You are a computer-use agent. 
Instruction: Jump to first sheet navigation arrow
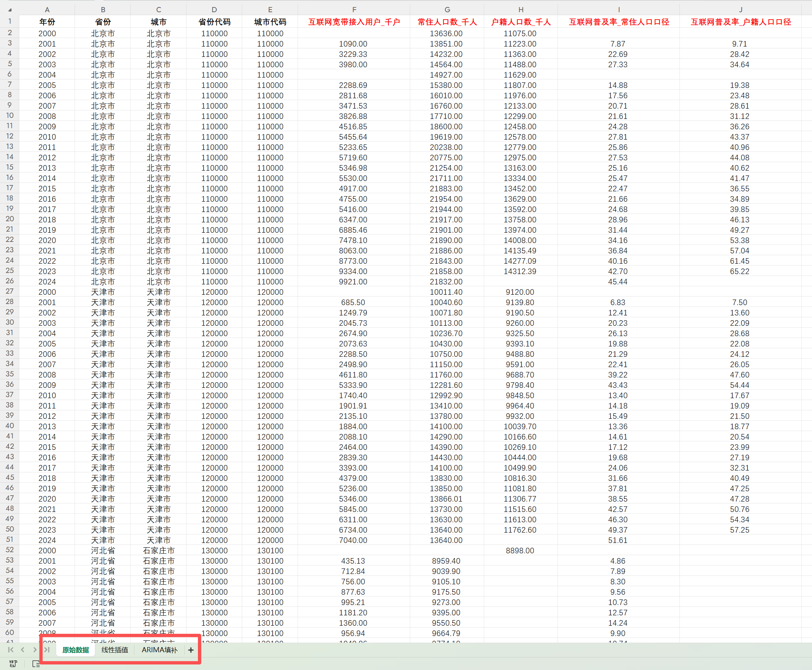[x=10, y=650]
